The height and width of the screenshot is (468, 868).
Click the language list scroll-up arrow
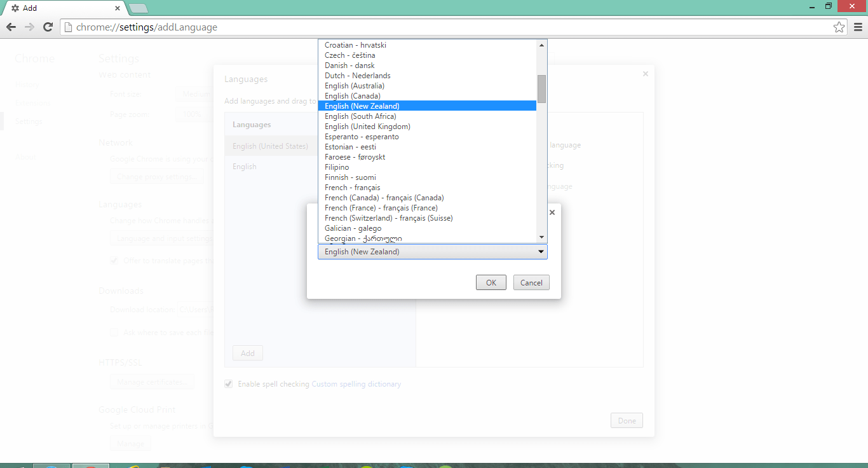coord(541,45)
